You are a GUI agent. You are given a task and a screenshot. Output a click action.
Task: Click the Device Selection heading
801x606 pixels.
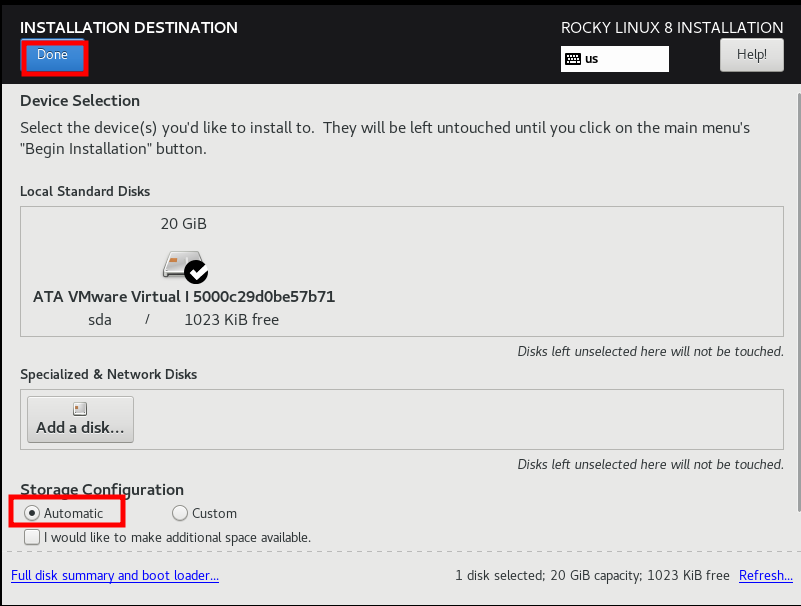(80, 101)
